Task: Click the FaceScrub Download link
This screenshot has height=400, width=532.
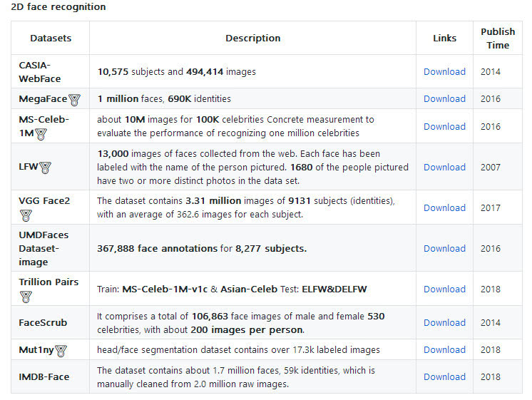Action: pyautogui.click(x=444, y=323)
